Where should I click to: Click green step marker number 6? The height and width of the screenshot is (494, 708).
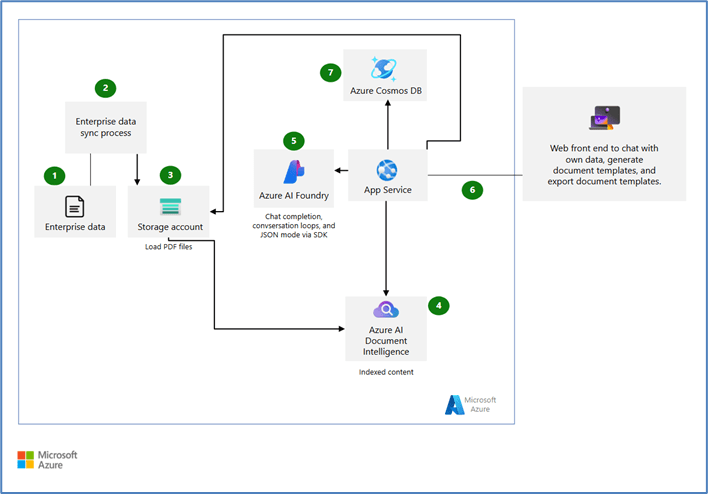pyautogui.click(x=472, y=189)
